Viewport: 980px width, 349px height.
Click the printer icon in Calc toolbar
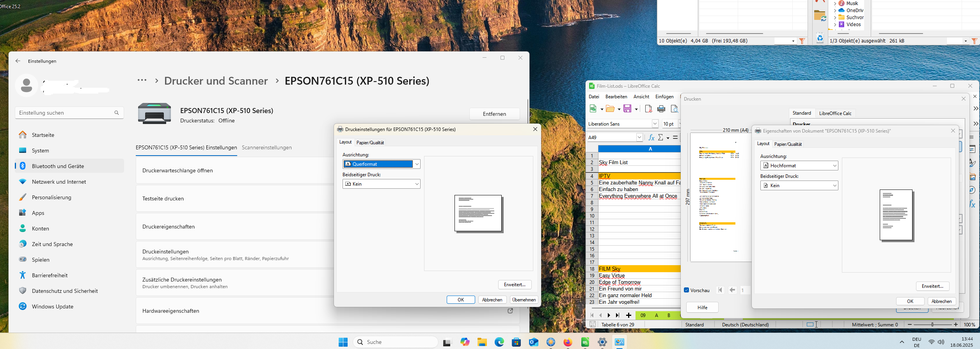pyautogui.click(x=661, y=109)
